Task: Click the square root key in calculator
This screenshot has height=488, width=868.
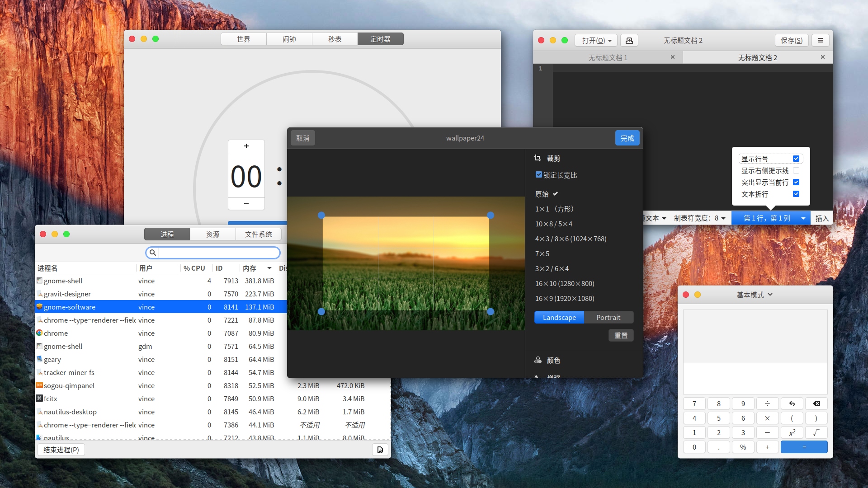Action: click(816, 432)
